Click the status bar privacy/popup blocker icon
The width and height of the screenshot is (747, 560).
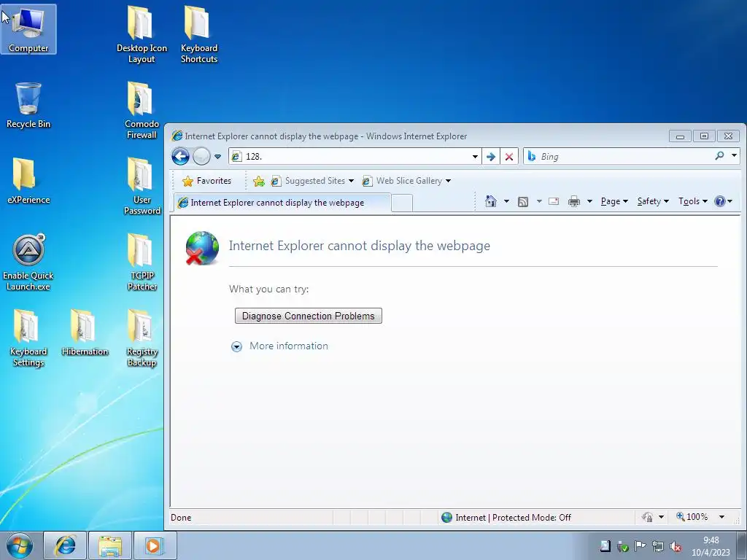647,517
